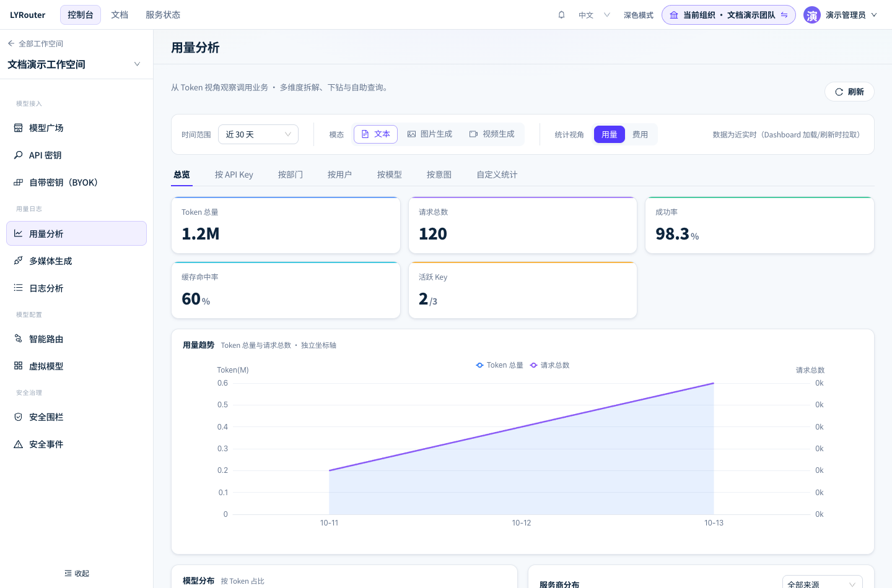The image size is (892, 588).
Task: Click the 智能路由 sidebar icon
Action: coord(18,339)
